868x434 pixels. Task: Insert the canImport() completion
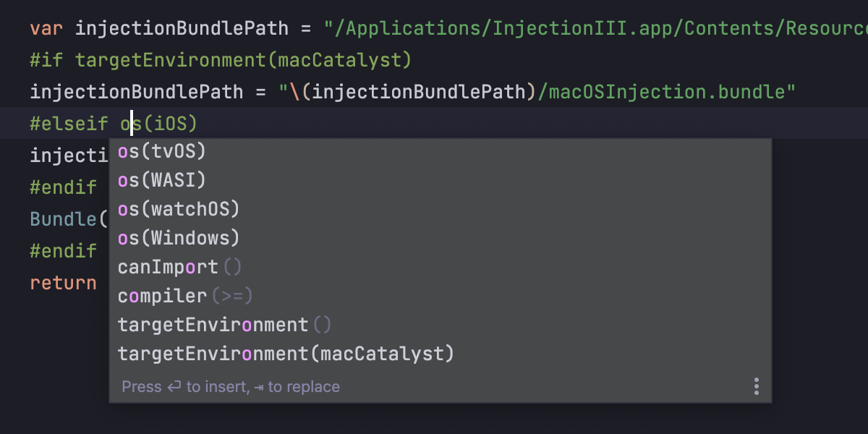click(x=440, y=267)
